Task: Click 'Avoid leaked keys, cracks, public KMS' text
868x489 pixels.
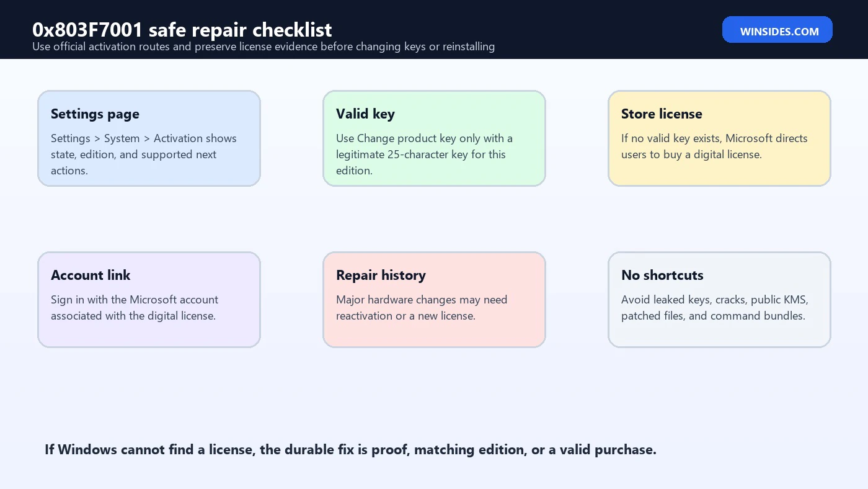Action: point(715,308)
